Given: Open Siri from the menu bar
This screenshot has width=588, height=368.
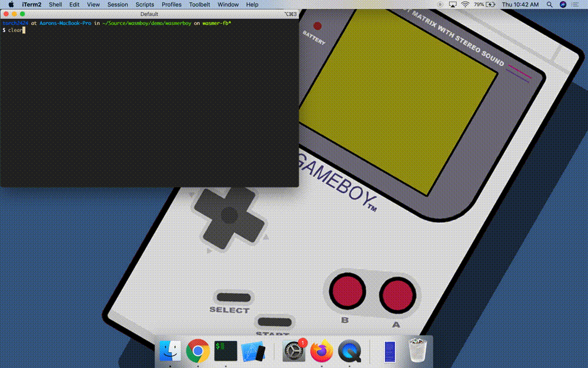Looking at the screenshot, I should coord(563,5).
